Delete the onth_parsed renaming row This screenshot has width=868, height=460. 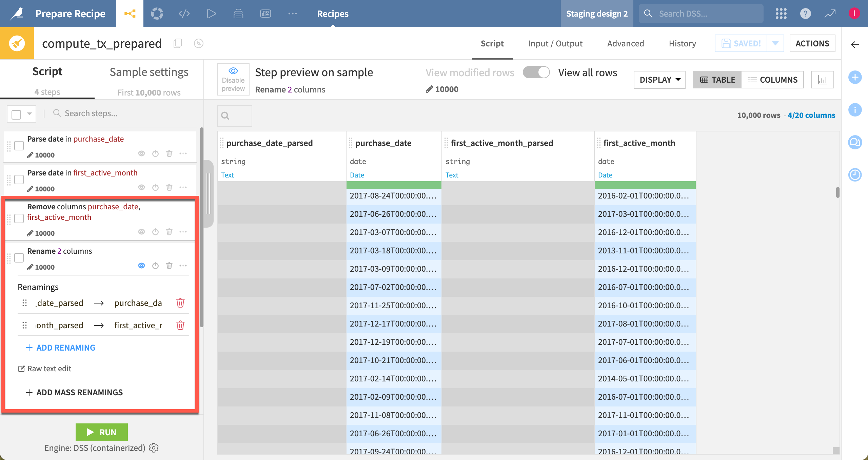tap(180, 325)
